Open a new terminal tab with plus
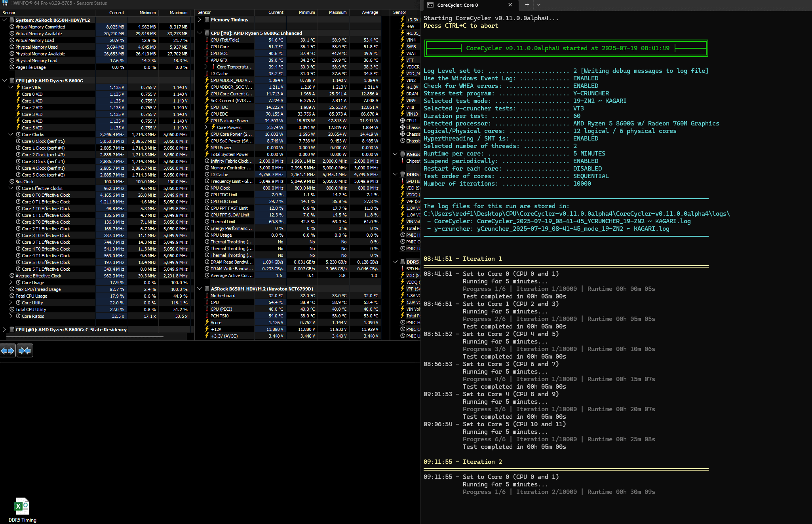The height and width of the screenshot is (524, 812). pos(527,5)
